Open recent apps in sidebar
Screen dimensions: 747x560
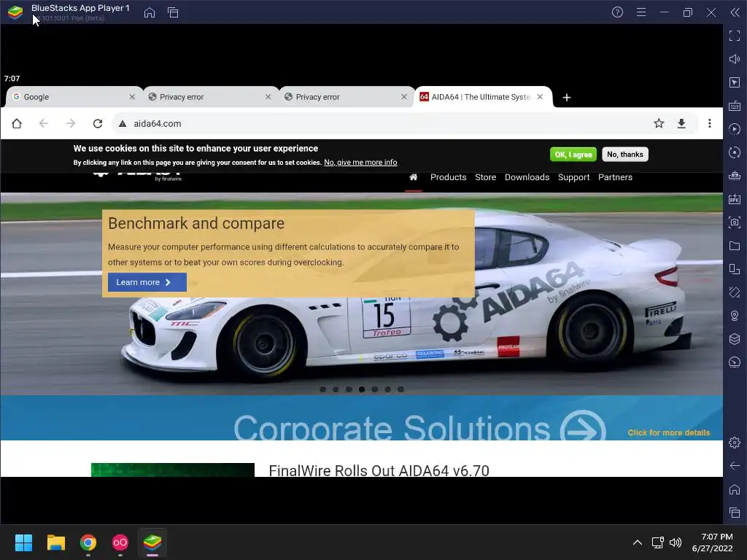coord(735,513)
